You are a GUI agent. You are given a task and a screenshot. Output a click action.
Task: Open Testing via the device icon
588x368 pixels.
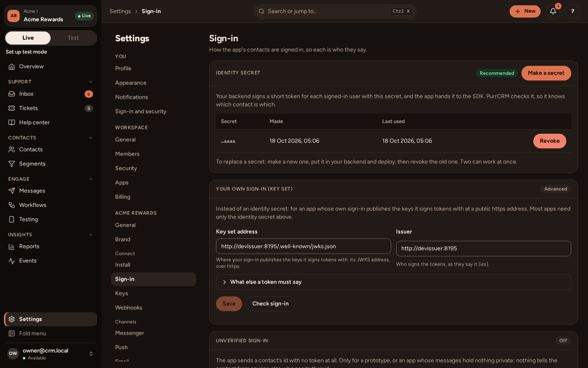[12, 220]
